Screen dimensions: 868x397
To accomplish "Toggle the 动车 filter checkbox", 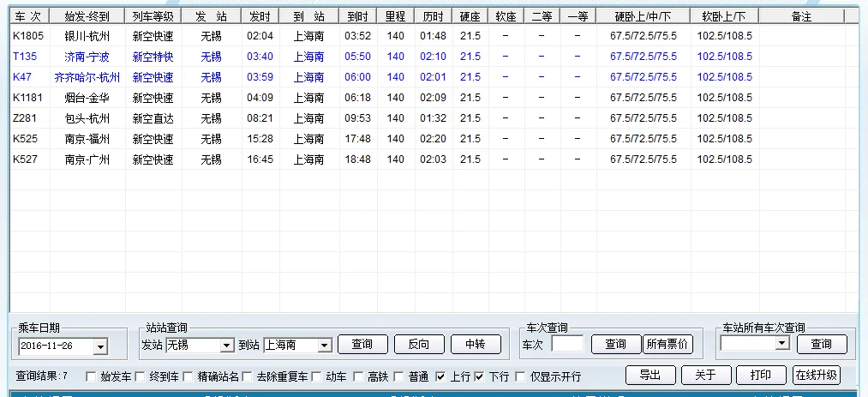I will [316, 377].
